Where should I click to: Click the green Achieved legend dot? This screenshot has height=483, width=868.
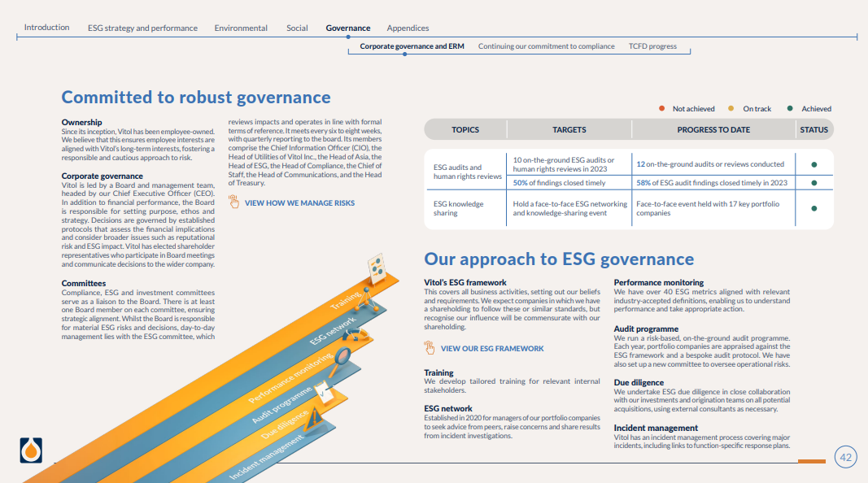[790, 108]
